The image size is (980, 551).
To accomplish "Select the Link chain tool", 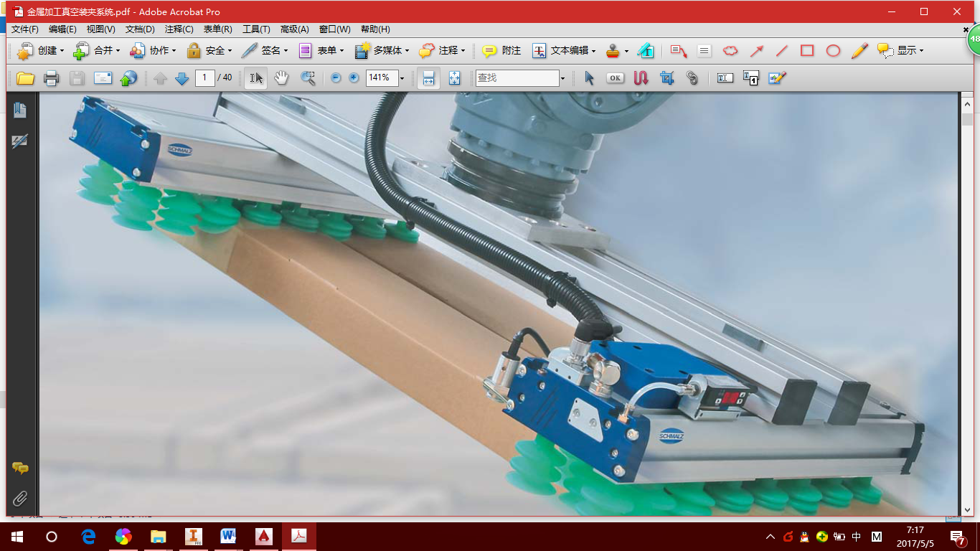I will click(x=692, y=78).
